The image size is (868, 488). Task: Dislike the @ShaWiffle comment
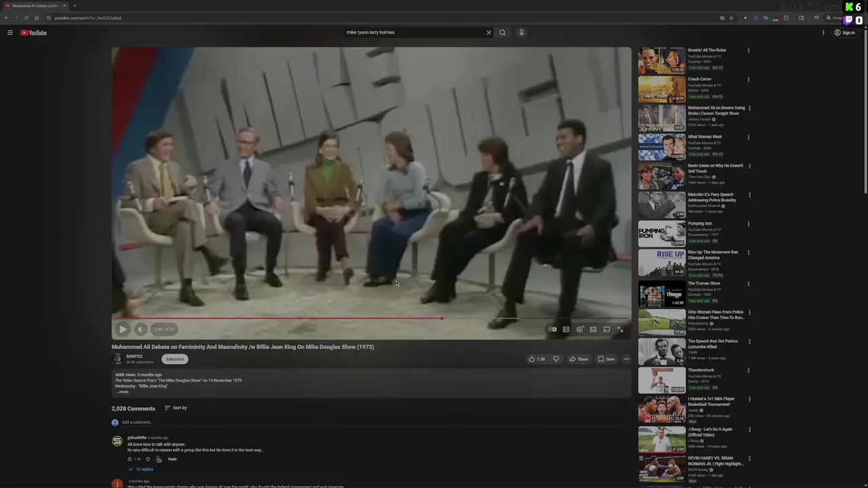pos(148,459)
